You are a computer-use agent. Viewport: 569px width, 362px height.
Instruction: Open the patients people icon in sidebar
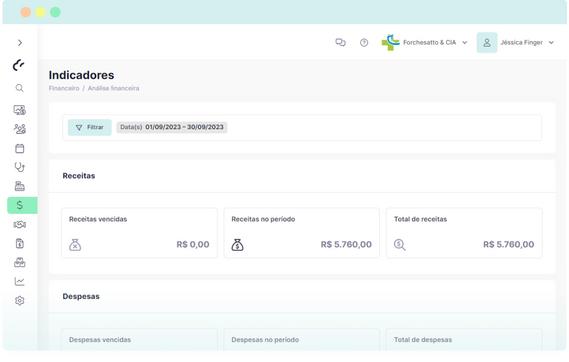pos(20,129)
